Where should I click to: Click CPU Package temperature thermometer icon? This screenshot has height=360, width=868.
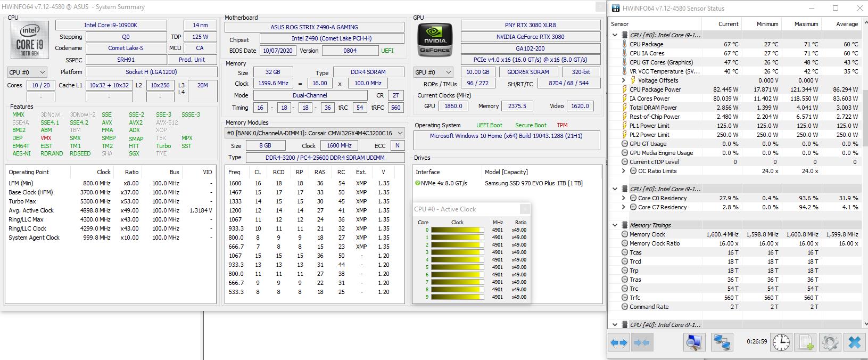pos(625,44)
